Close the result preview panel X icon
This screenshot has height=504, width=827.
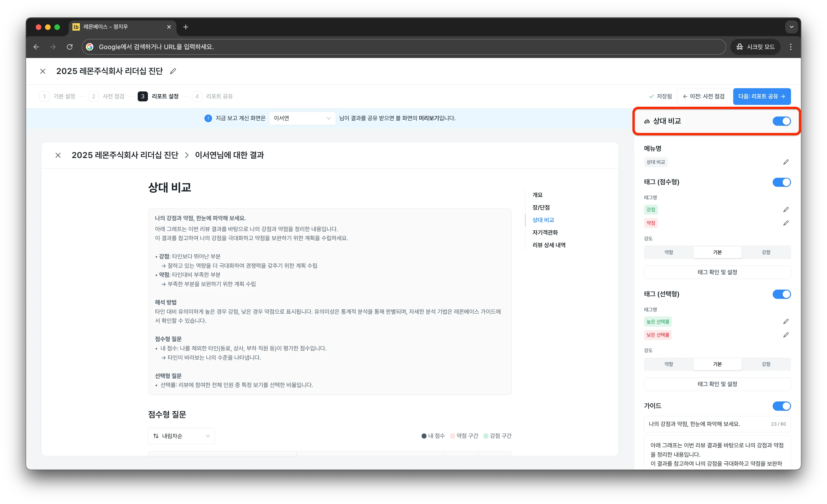58,155
